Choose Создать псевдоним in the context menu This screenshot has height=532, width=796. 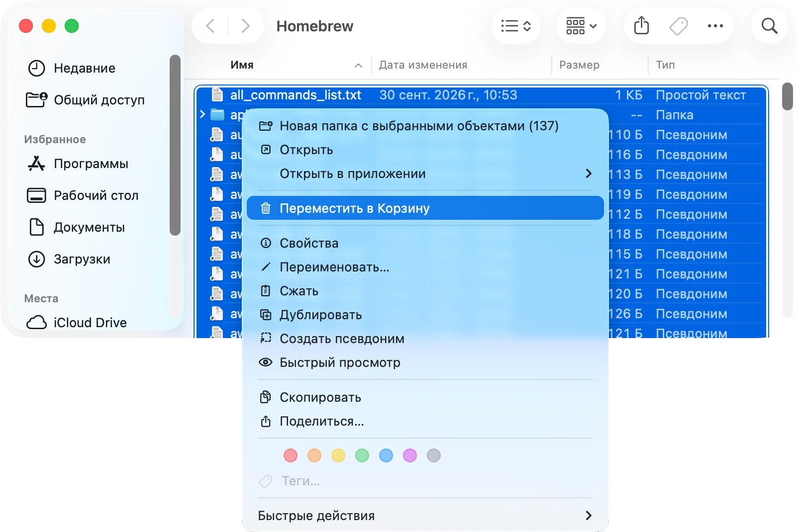[425, 339]
